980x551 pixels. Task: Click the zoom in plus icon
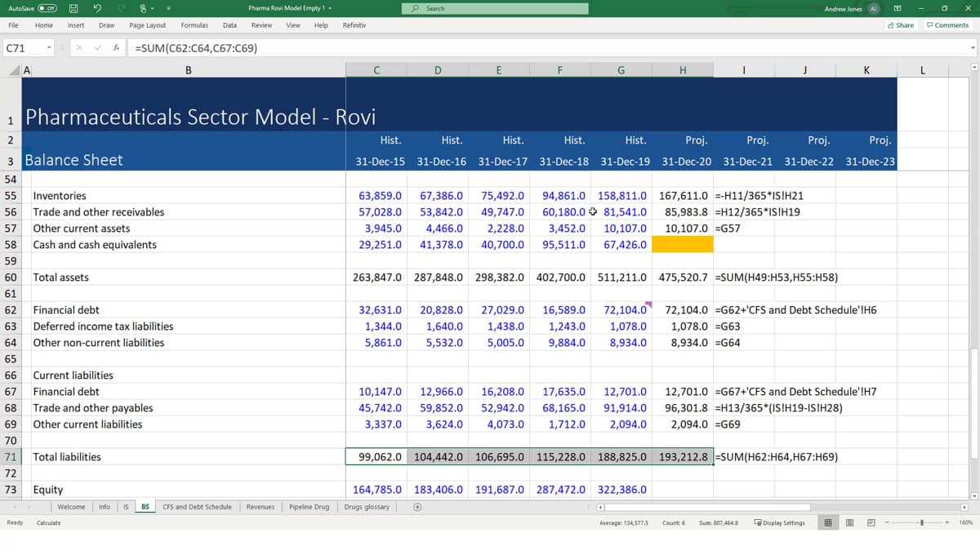tap(948, 522)
